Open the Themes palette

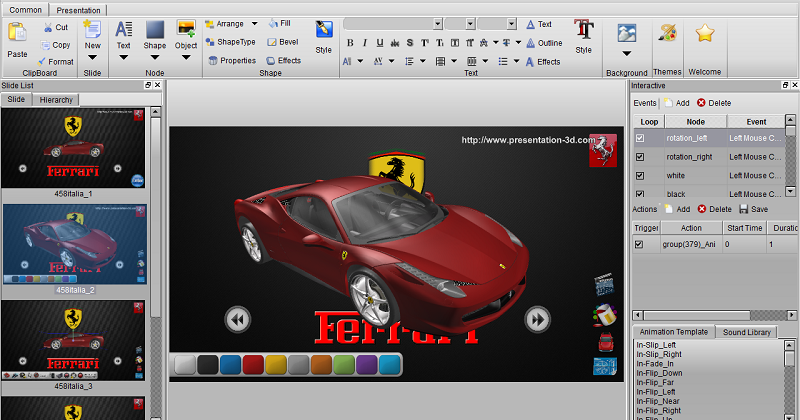[667, 34]
